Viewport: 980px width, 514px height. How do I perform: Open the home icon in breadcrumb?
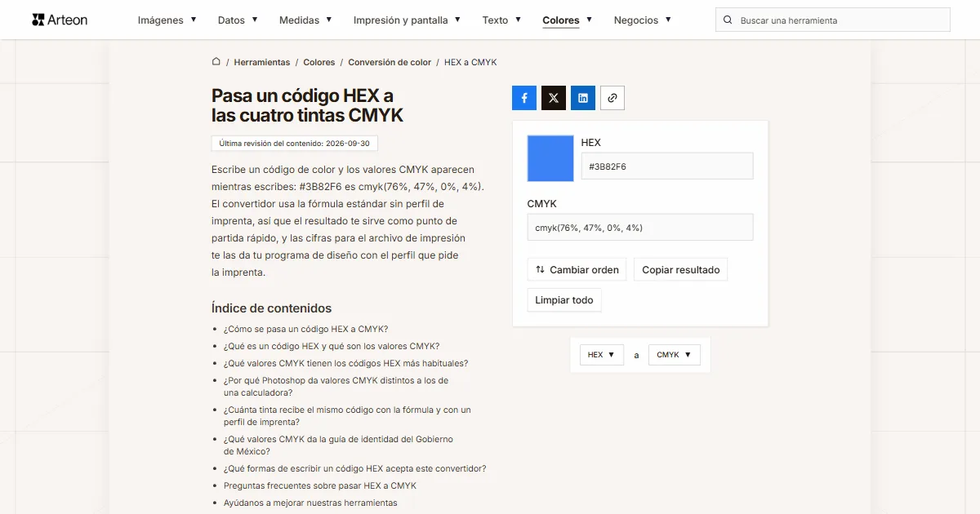[216, 62]
